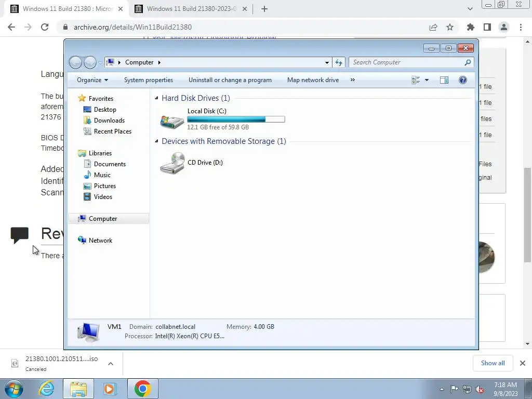Click muted volume icon in tray
The image size is (532, 399).
(480, 389)
